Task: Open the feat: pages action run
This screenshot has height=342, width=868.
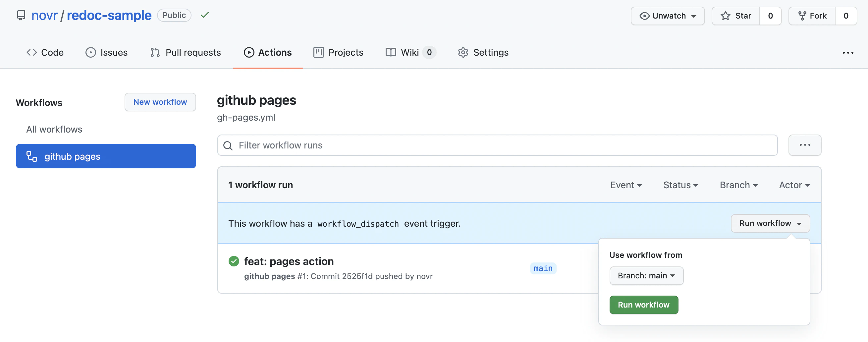Action: (x=289, y=261)
